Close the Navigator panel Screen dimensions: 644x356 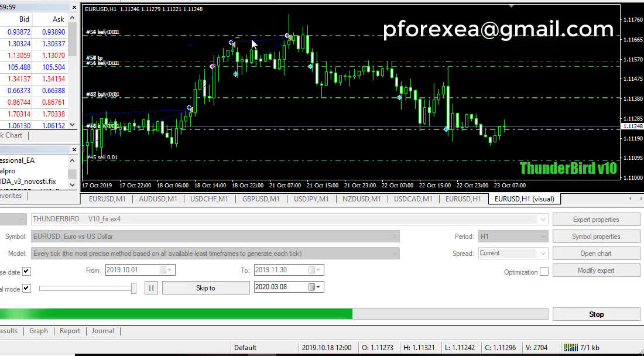(x=74, y=150)
